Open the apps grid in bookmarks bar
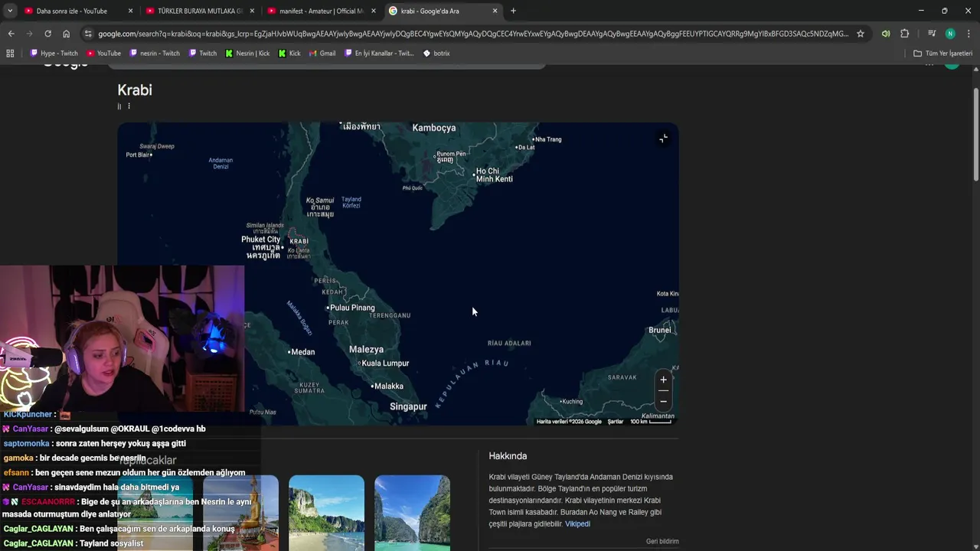The image size is (980, 551). 10,54
